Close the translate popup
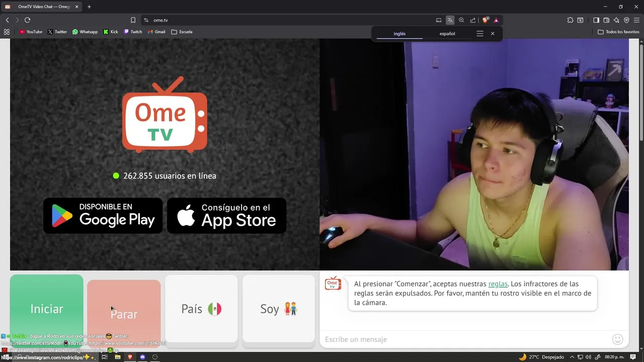Image resolution: width=644 pixels, height=362 pixels. click(x=493, y=34)
